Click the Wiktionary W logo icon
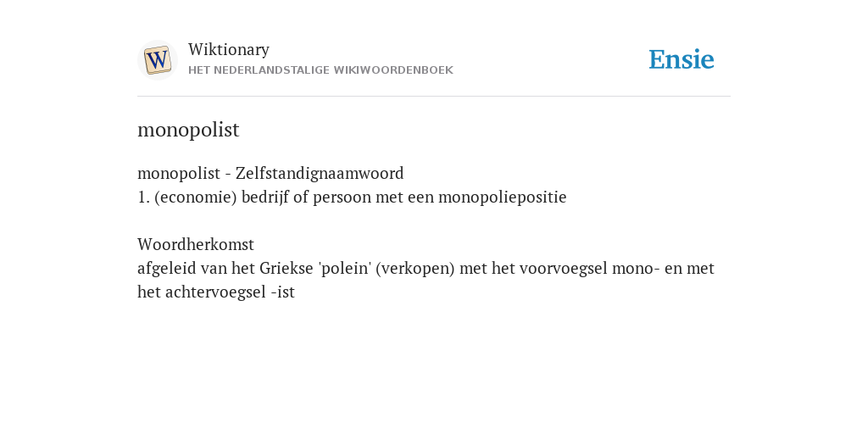 pyautogui.click(x=157, y=60)
